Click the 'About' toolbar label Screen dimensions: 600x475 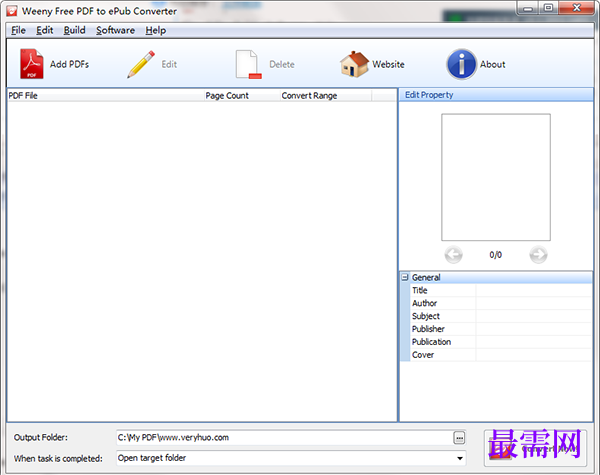click(493, 64)
